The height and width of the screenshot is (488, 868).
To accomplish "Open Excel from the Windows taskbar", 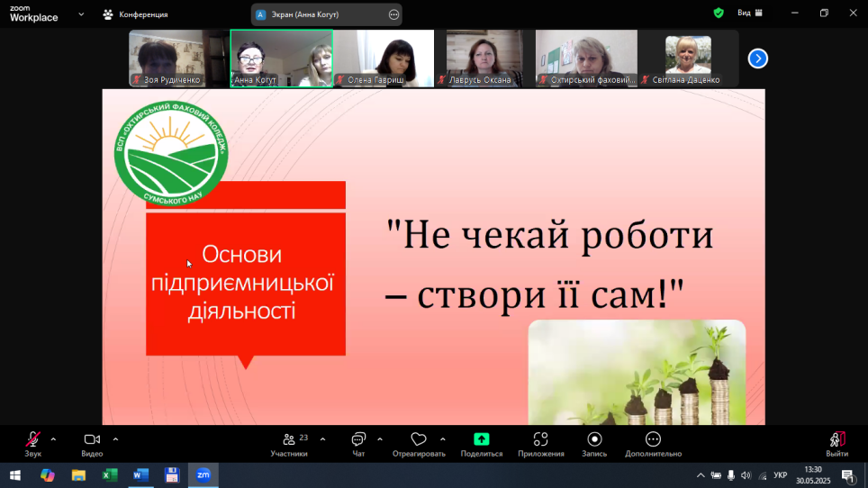I will [110, 475].
